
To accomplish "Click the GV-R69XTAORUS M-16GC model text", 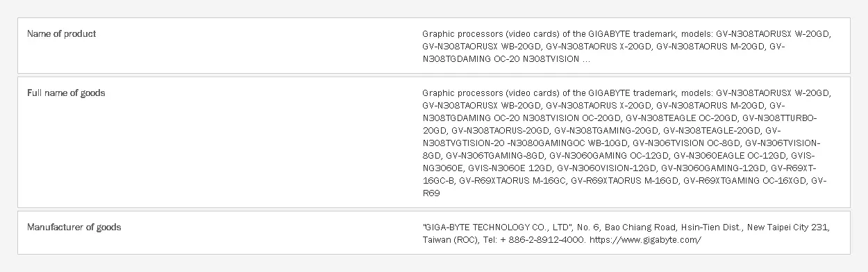I will pyautogui.click(x=512, y=181).
